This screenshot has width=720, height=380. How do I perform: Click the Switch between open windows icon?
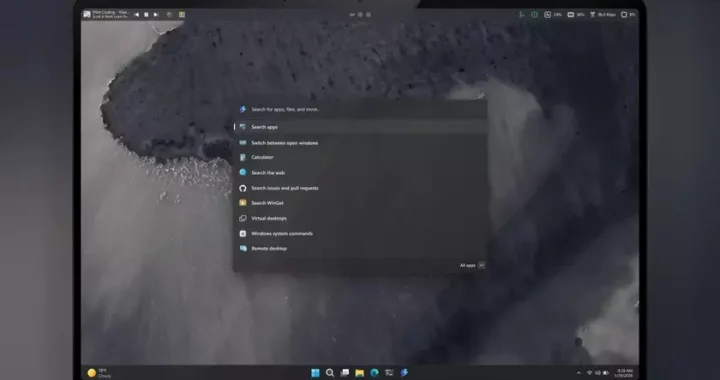(x=243, y=143)
